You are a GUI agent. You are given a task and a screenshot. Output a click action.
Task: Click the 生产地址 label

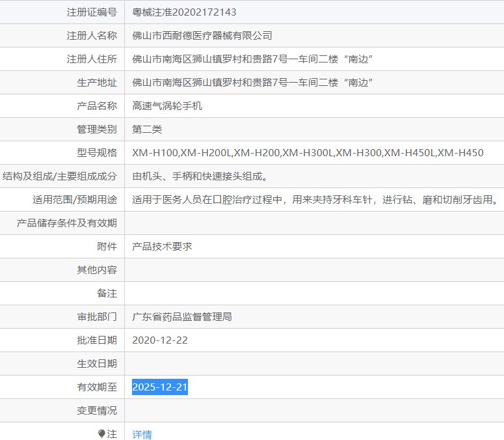coord(97,83)
